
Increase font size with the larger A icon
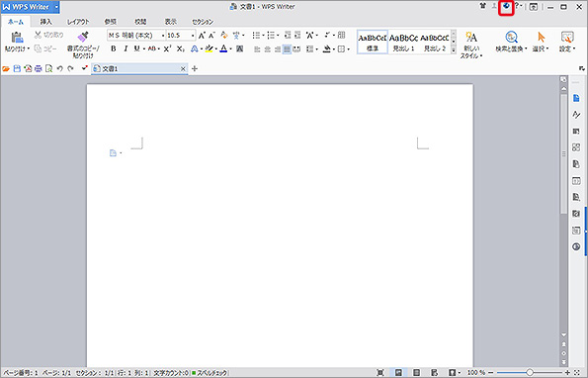[202, 36]
